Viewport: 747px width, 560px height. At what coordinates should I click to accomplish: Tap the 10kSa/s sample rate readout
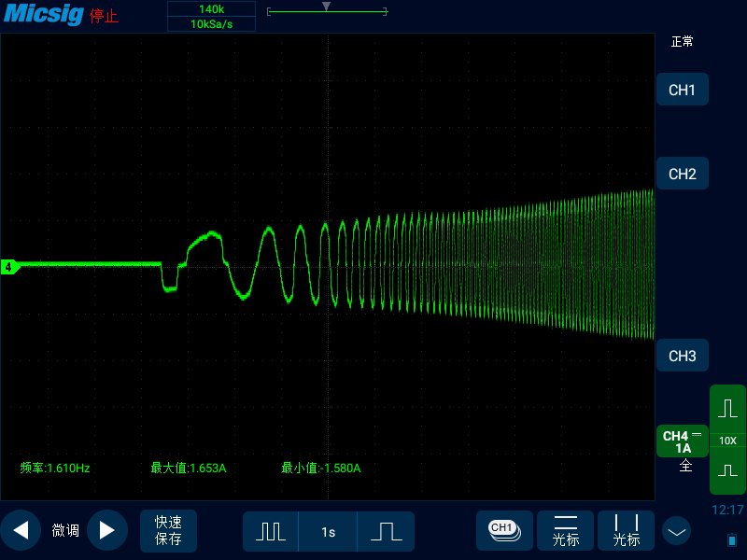click(x=212, y=24)
